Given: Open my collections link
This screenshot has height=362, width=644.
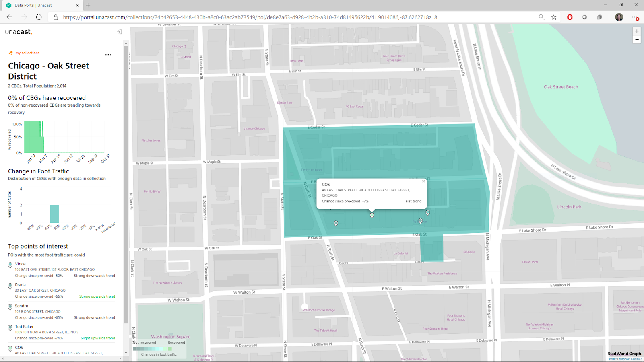Looking at the screenshot, I should tap(27, 53).
